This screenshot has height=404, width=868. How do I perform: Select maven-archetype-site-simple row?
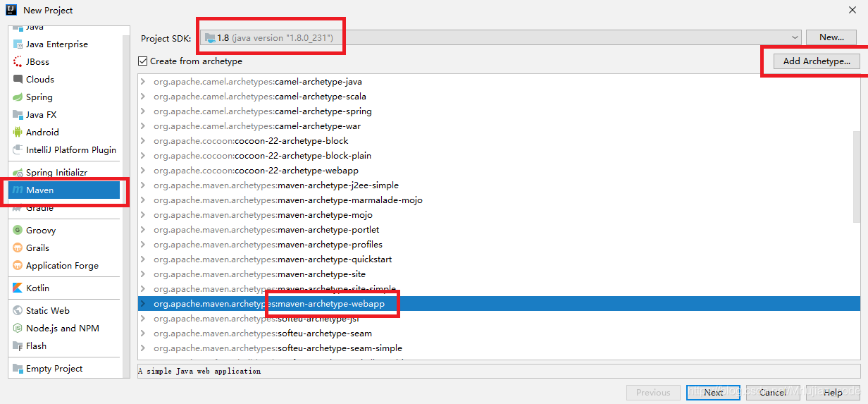pyautogui.click(x=495, y=289)
